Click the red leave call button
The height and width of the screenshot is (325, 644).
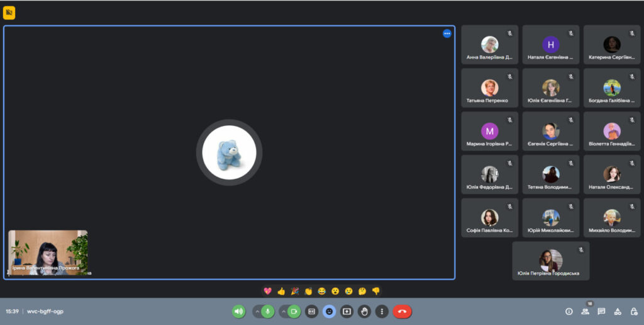click(x=402, y=311)
